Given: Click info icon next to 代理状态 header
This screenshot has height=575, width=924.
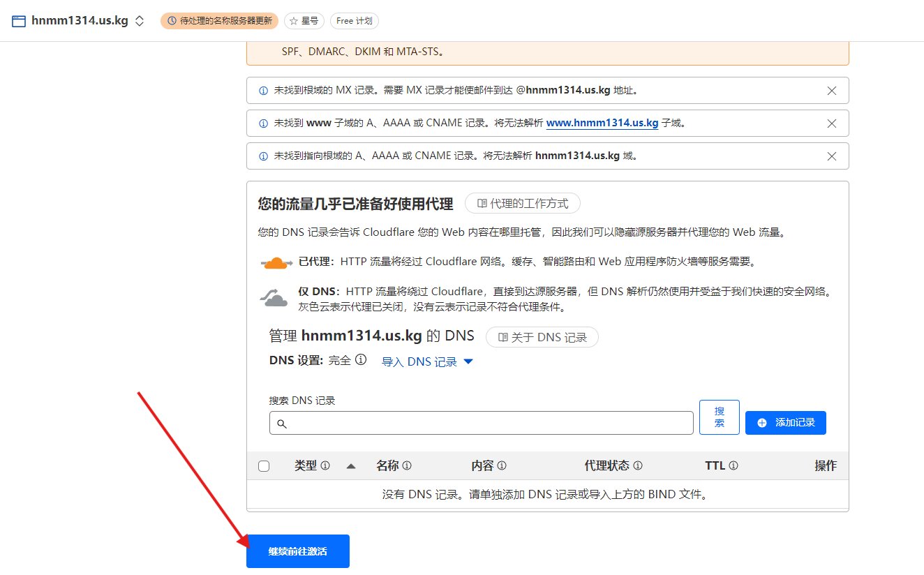Looking at the screenshot, I should click(638, 466).
